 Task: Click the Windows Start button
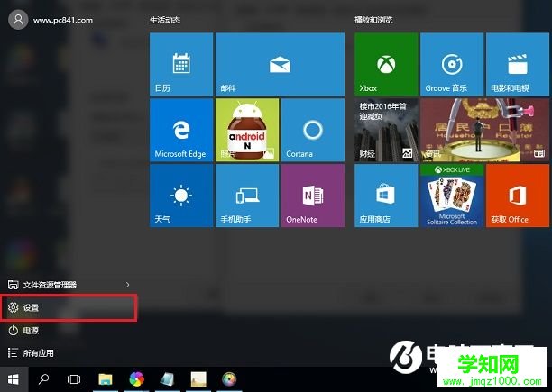point(14,379)
